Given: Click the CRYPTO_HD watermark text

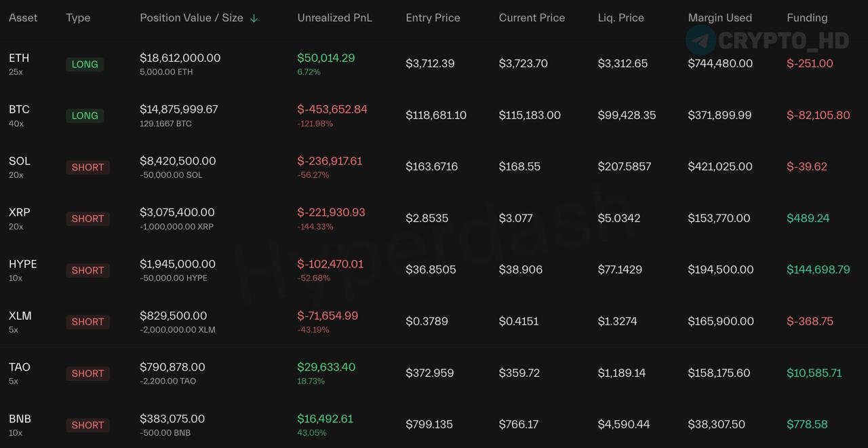Looking at the screenshot, I should [x=783, y=41].
